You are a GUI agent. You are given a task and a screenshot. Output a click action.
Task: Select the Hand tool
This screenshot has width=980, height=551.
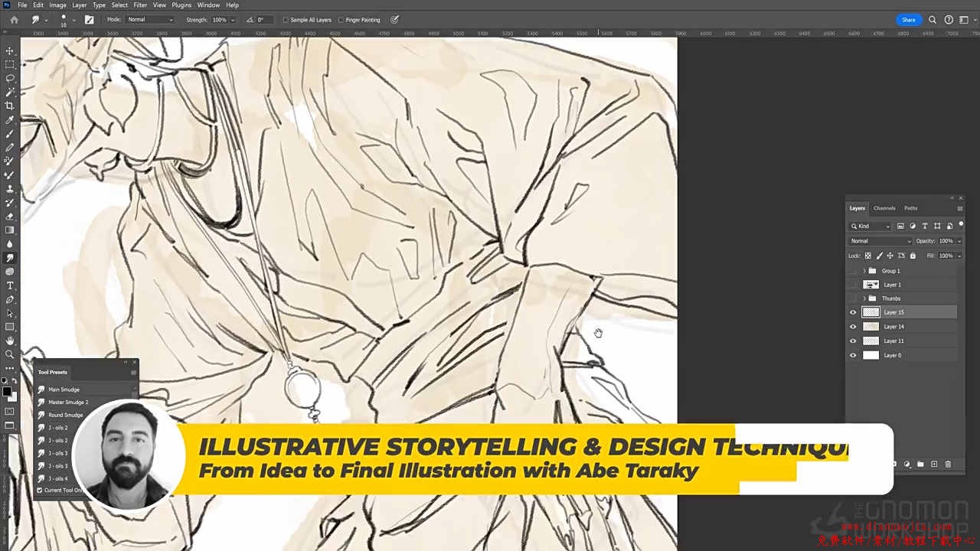coord(10,341)
